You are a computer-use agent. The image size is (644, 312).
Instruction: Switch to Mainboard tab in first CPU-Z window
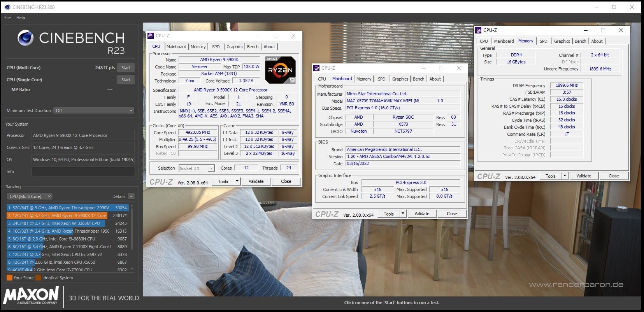(x=176, y=47)
